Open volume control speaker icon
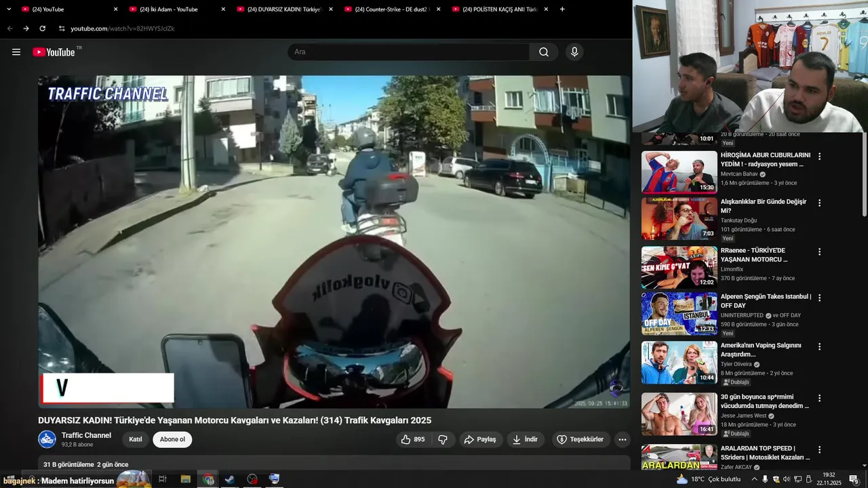This screenshot has width=868, height=488. 787,479
